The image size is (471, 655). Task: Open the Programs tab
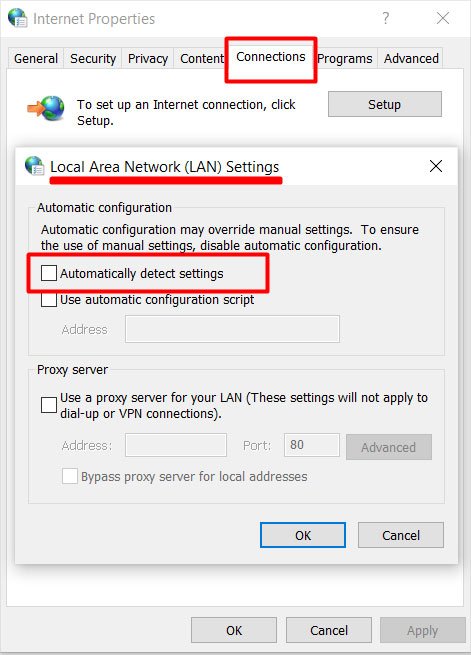pyautogui.click(x=346, y=58)
